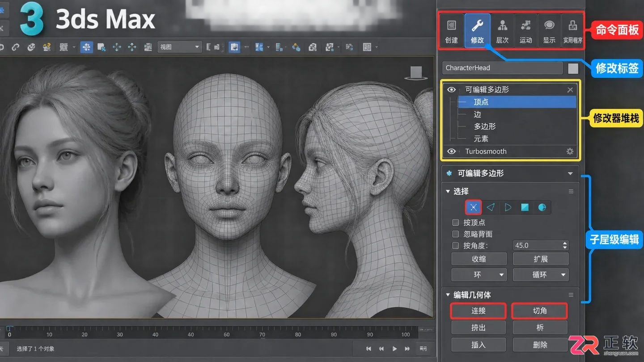The height and width of the screenshot is (362, 644).
Task: Click the 切角 (Chamfer) button
Action: (x=540, y=311)
